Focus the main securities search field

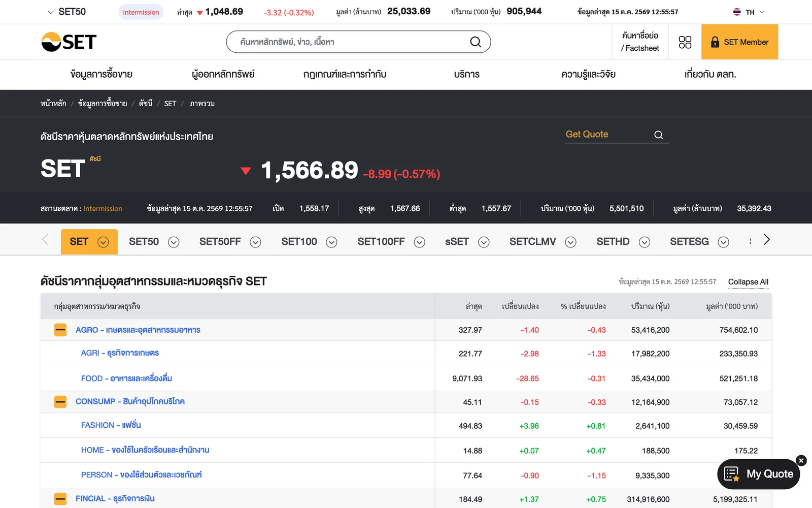358,42
